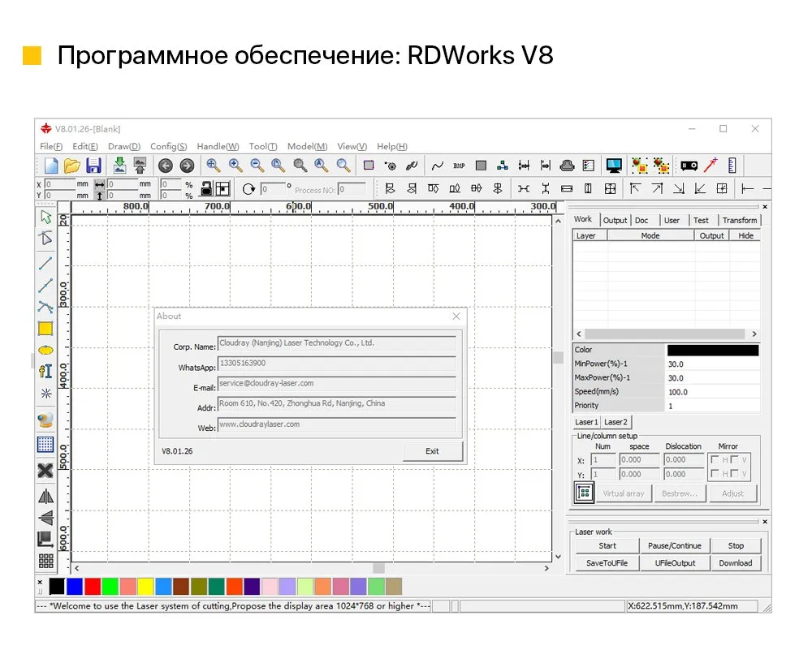Click the Import icon with green arrow

coord(119,165)
